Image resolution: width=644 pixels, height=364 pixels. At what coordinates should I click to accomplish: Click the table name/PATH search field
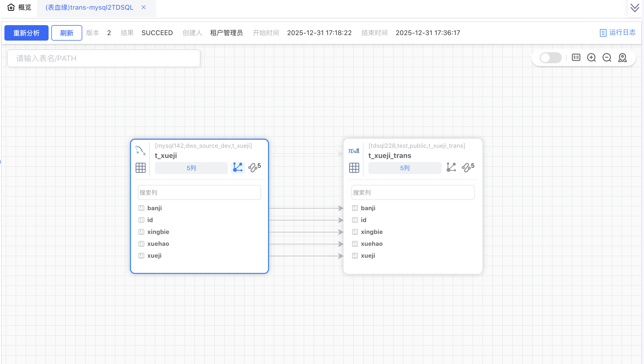point(104,58)
